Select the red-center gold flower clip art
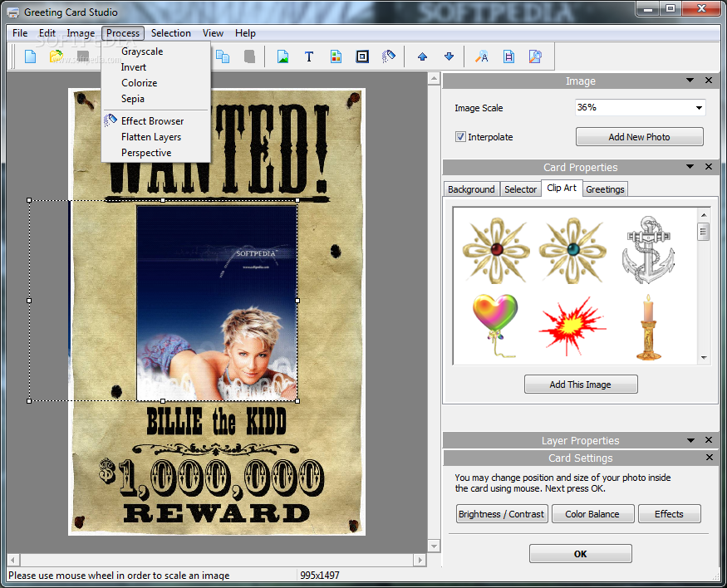Screen dimensions: 727x588 [x=497, y=250]
